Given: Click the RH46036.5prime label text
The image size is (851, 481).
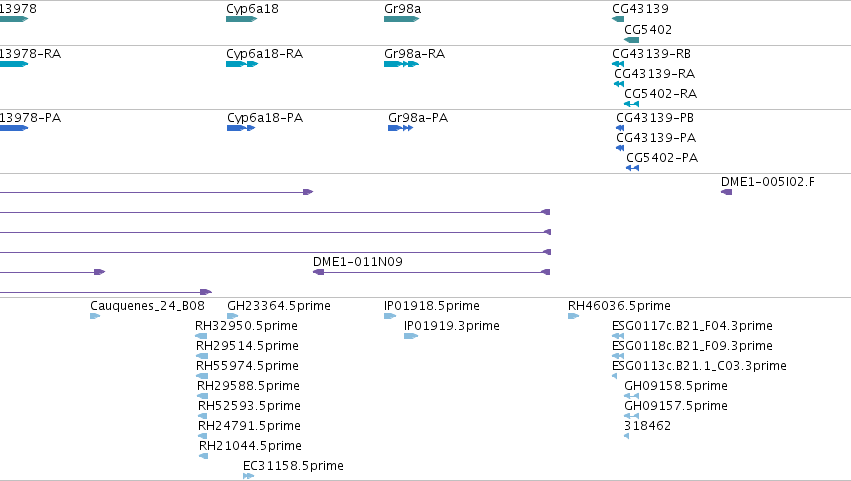Looking at the screenshot, I should click(619, 306).
